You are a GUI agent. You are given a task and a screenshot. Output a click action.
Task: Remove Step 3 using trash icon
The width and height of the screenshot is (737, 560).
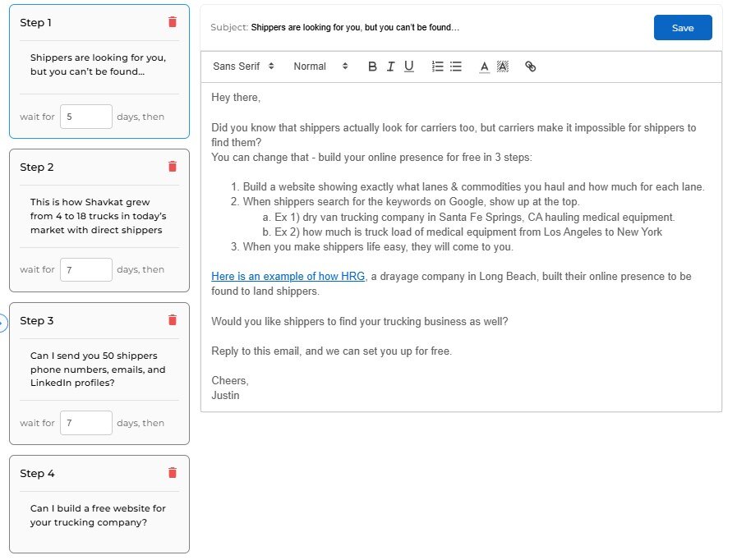point(172,320)
